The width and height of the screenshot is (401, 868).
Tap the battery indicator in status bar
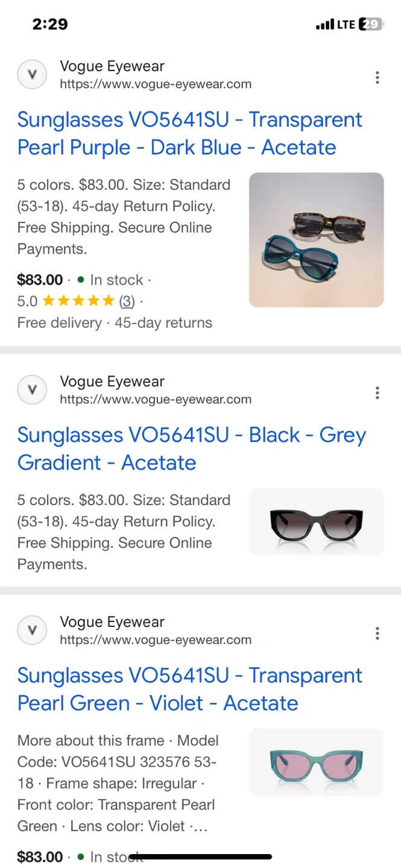tap(370, 24)
